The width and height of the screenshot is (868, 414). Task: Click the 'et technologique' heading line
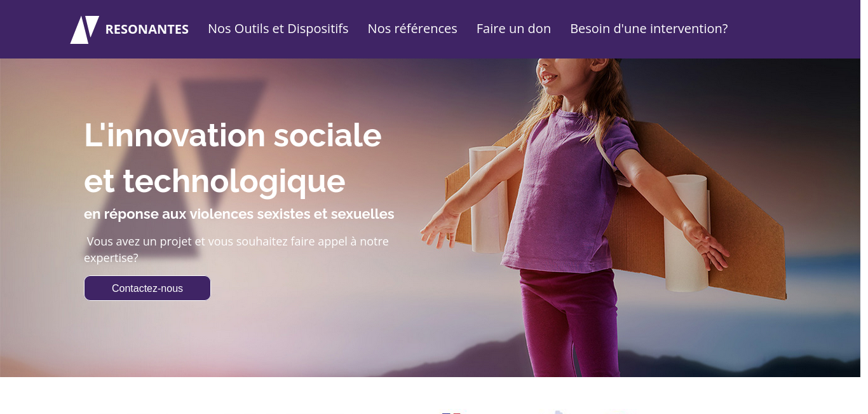click(x=215, y=181)
